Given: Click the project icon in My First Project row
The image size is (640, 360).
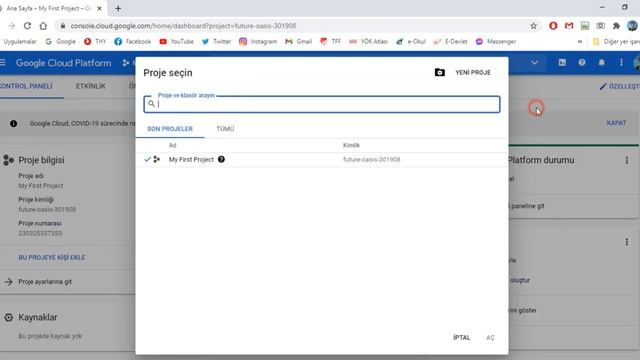Looking at the screenshot, I should click(157, 160).
